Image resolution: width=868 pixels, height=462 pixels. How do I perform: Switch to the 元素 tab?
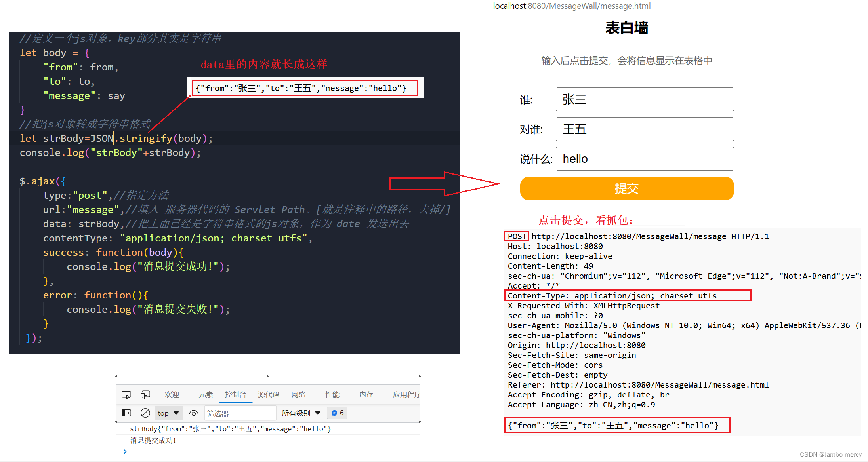coord(206,394)
